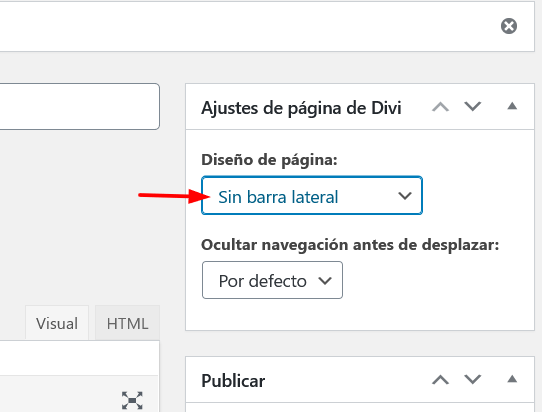Switch to the Visual editor tab
The image size is (542, 412).
pyautogui.click(x=57, y=323)
